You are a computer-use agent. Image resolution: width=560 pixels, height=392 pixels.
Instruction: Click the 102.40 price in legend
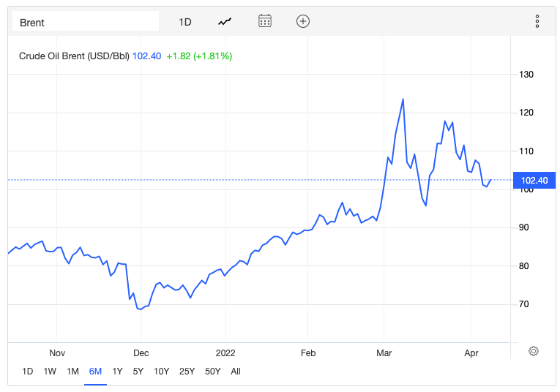147,56
